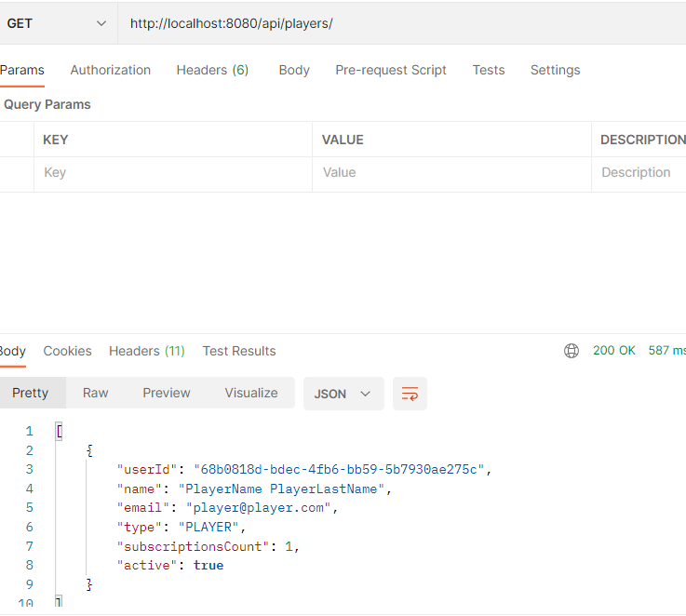This screenshot has height=616, width=686.
Task: Click the "userId" key in line 3
Action: point(146,469)
